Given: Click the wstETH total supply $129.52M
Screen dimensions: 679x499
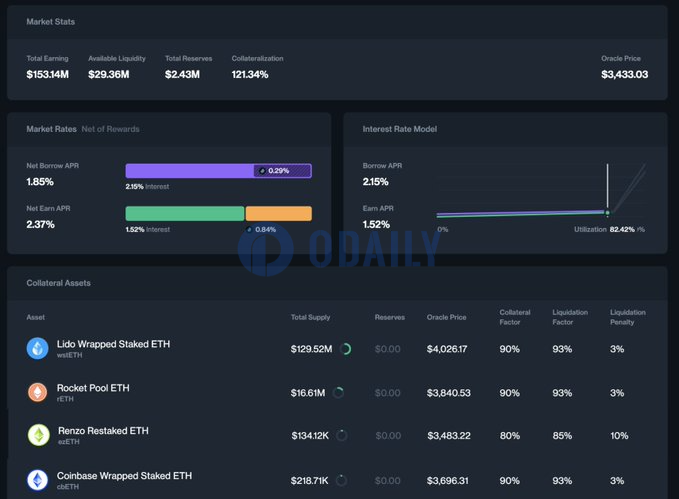Looking at the screenshot, I should pos(311,349).
